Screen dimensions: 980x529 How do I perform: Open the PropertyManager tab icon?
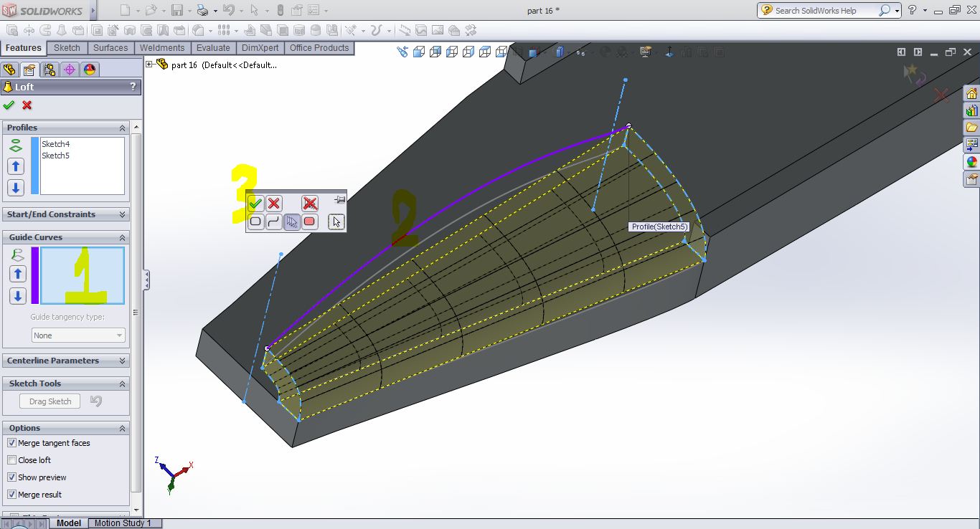[29, 70]
